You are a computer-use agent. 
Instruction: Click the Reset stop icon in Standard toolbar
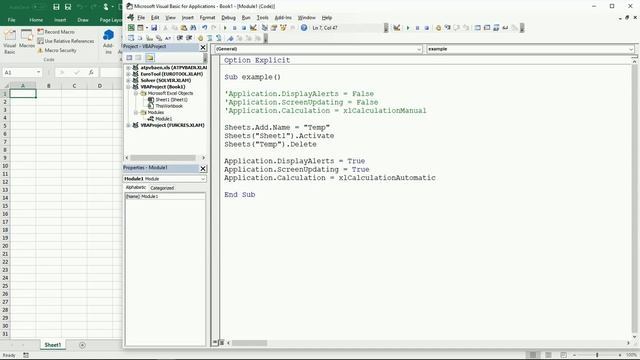point(244,28)
